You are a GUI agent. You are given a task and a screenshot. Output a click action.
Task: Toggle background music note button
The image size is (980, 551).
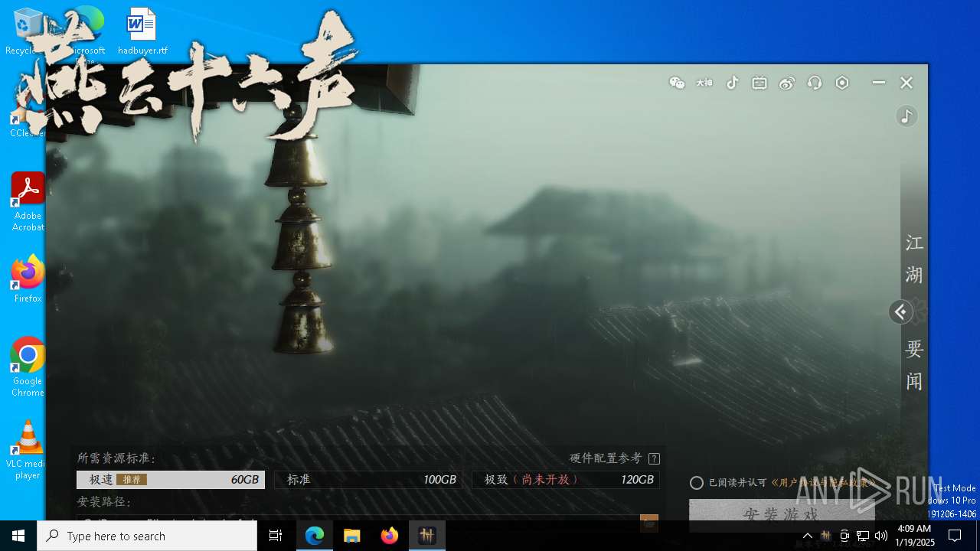click(906, 116)
